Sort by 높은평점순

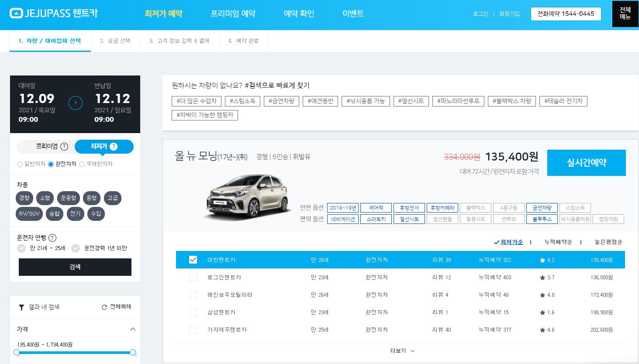pos(608,242)
